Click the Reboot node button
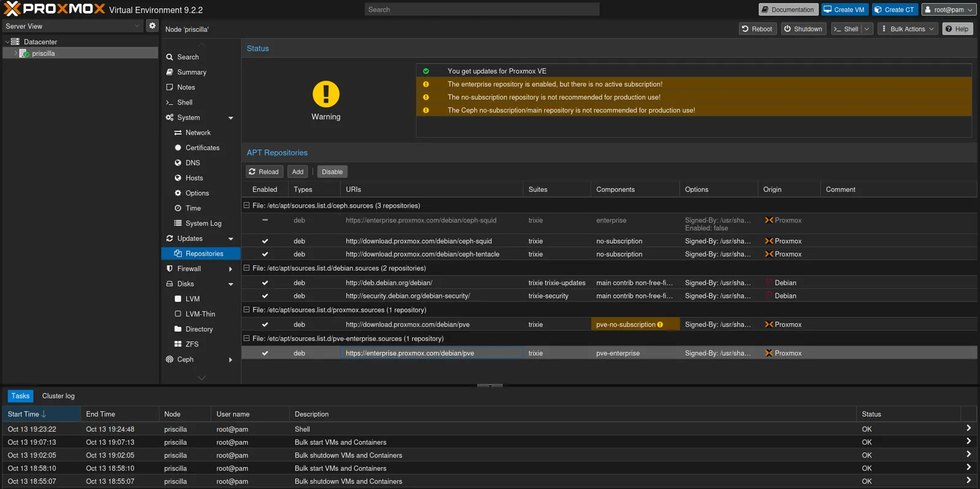 click(x=757, y=29)
